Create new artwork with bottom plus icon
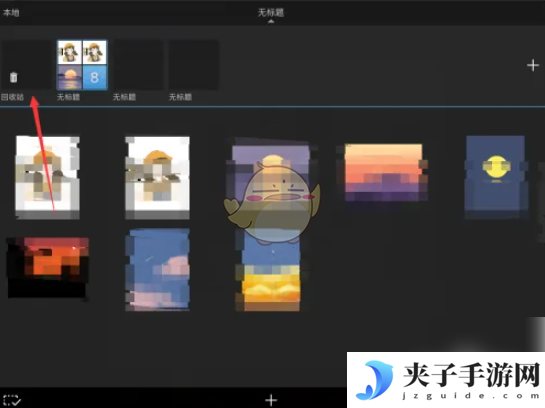 pyautogui.click(x=271, y=400)
